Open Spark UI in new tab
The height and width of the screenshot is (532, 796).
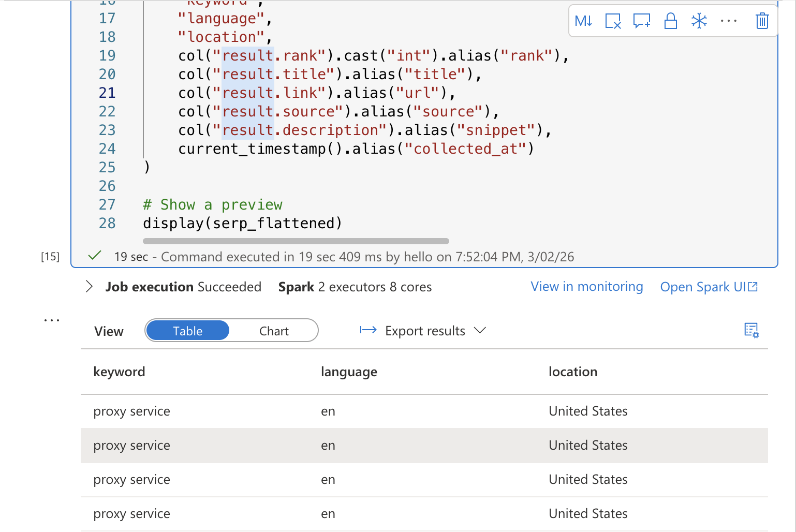click(x=709, y=287)
